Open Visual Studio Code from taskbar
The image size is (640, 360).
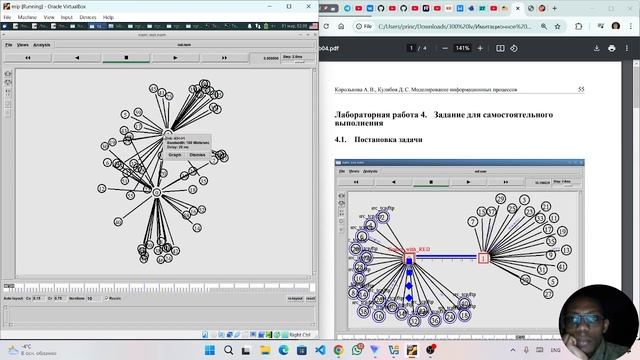click(320, 350)
